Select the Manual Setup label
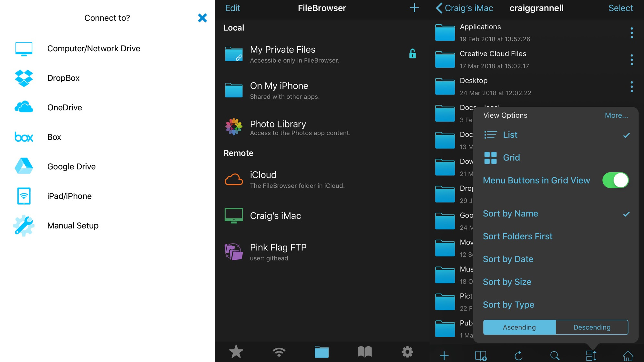 click(73, 226)
